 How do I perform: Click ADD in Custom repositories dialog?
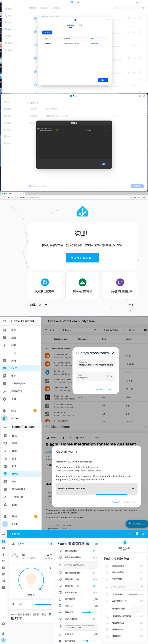[110, 389]
